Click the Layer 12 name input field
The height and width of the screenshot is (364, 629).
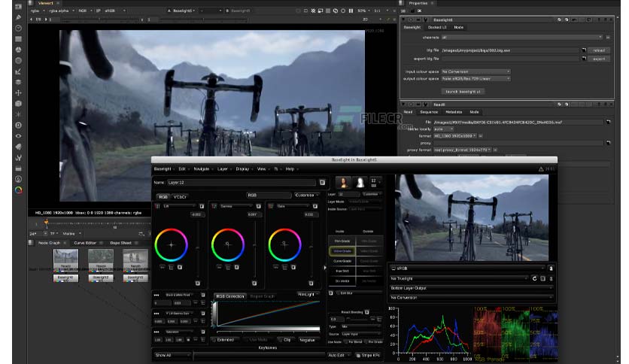point(242,183)
